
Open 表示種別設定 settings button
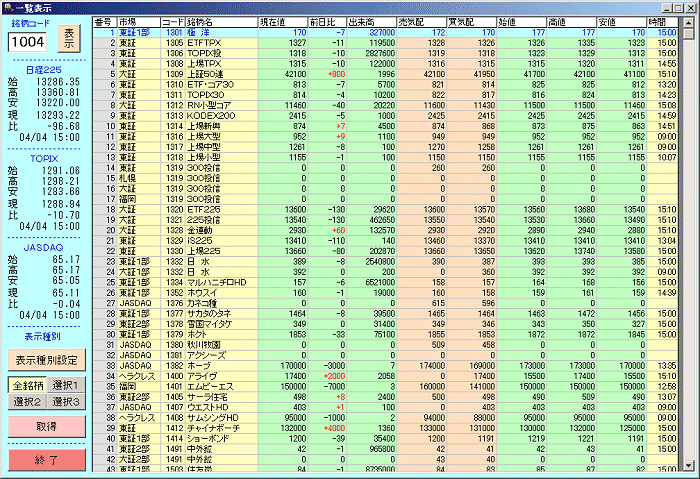46,360
